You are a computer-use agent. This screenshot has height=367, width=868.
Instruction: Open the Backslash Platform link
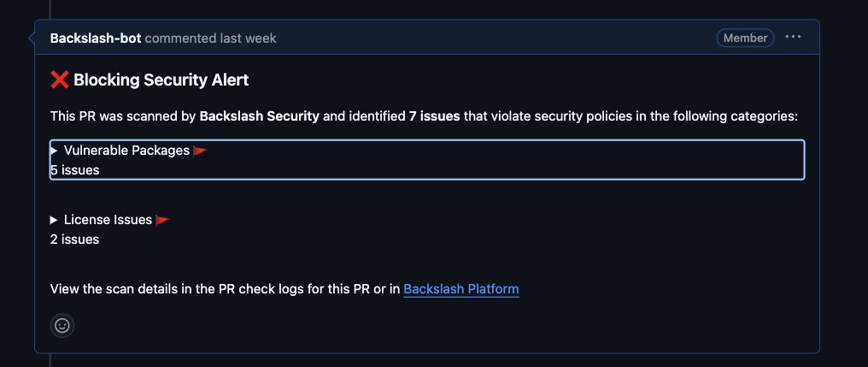[x=461, y=289]
